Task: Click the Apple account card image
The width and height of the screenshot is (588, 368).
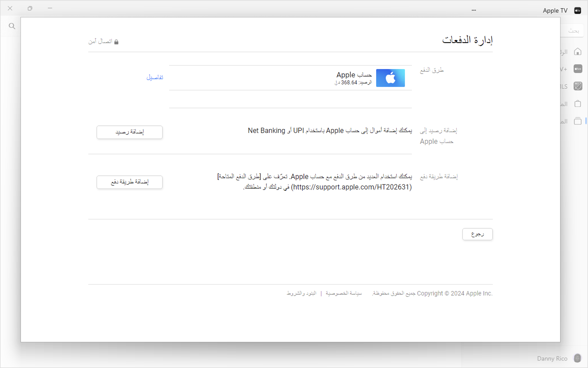Action: (390, 78)
